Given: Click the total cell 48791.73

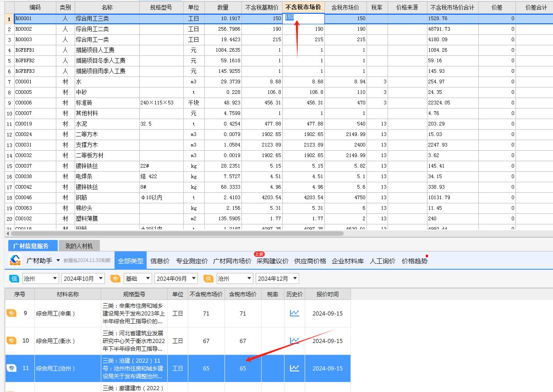Looking at the screenshot, I should [x=453, y=29].
